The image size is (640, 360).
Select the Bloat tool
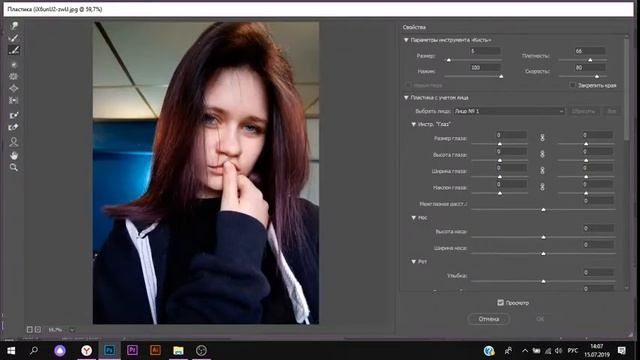14,88
